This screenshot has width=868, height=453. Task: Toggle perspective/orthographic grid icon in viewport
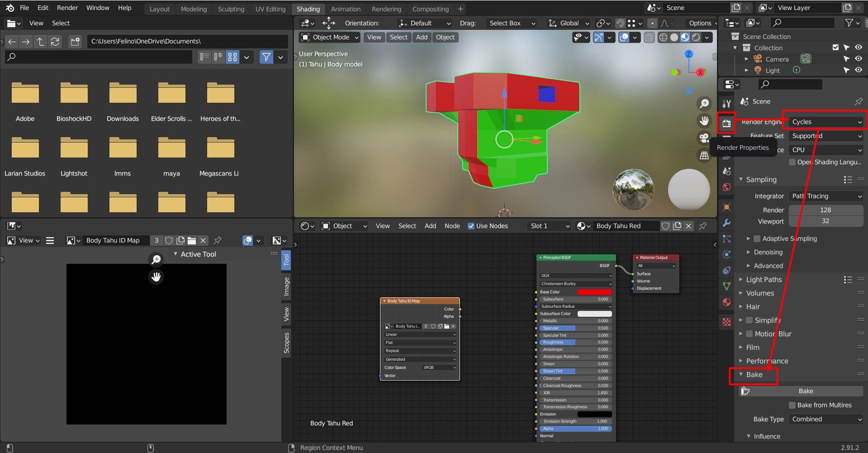click(x=704, y=156)
